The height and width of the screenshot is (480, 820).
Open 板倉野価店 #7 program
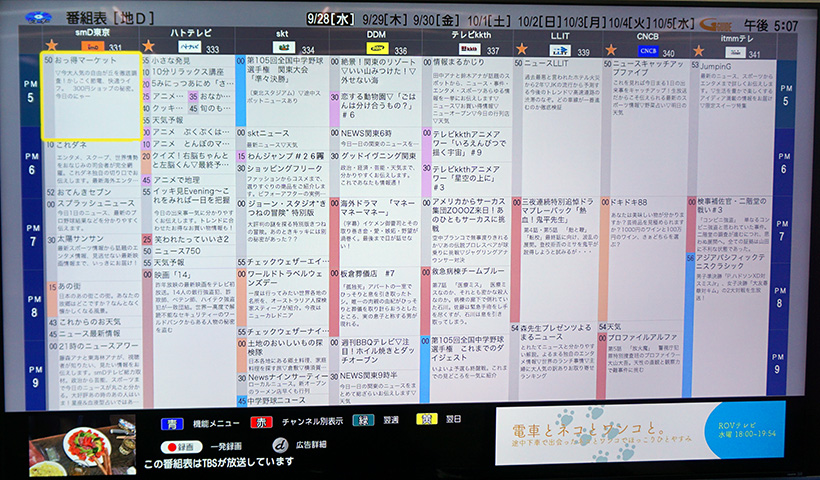pos(375,302)
